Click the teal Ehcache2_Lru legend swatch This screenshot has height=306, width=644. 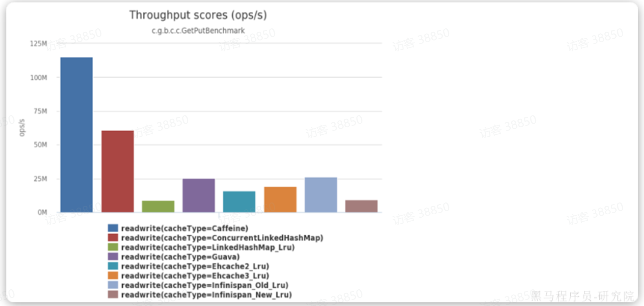113,266
